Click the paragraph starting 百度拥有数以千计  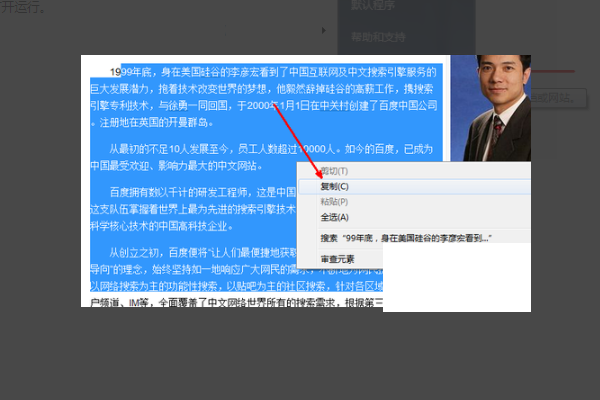[193, 209]
